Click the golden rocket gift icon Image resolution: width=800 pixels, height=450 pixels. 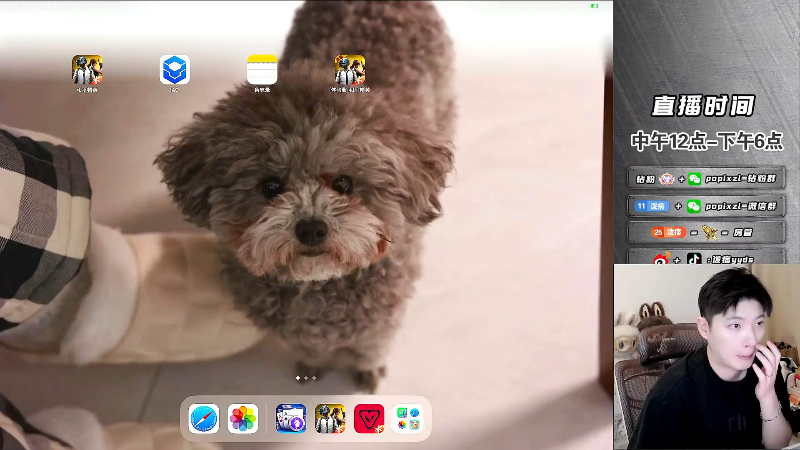(x=710, y=233)
